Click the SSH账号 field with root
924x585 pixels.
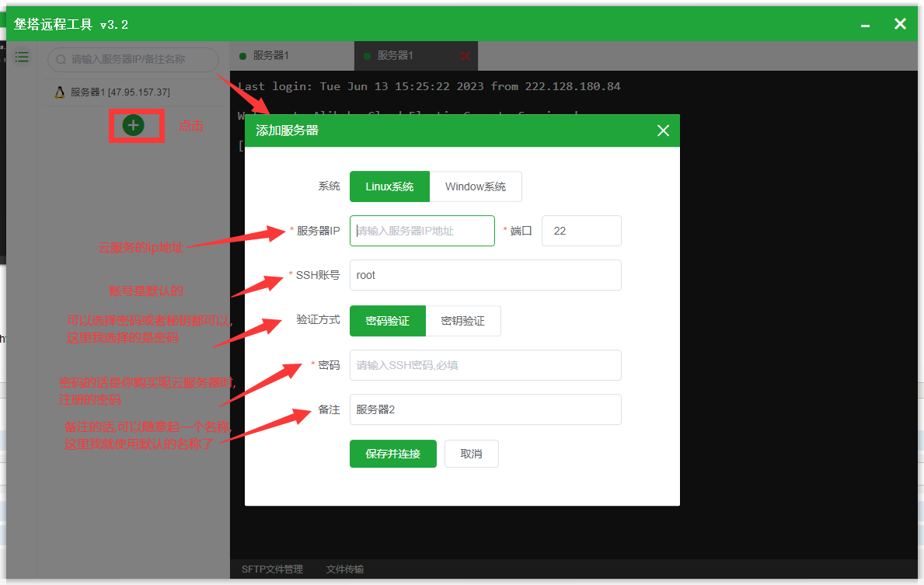pyautogui.click(x=486, y=275)
